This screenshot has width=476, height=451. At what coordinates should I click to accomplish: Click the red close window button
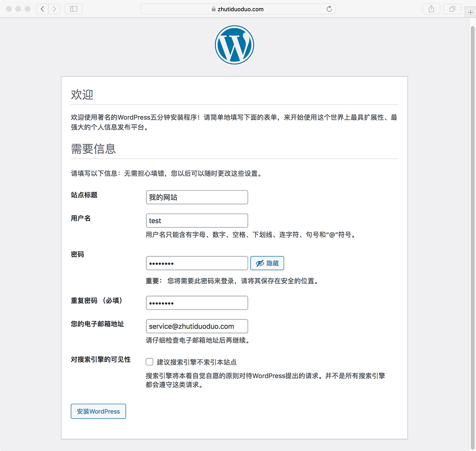(x=9, y=9)
